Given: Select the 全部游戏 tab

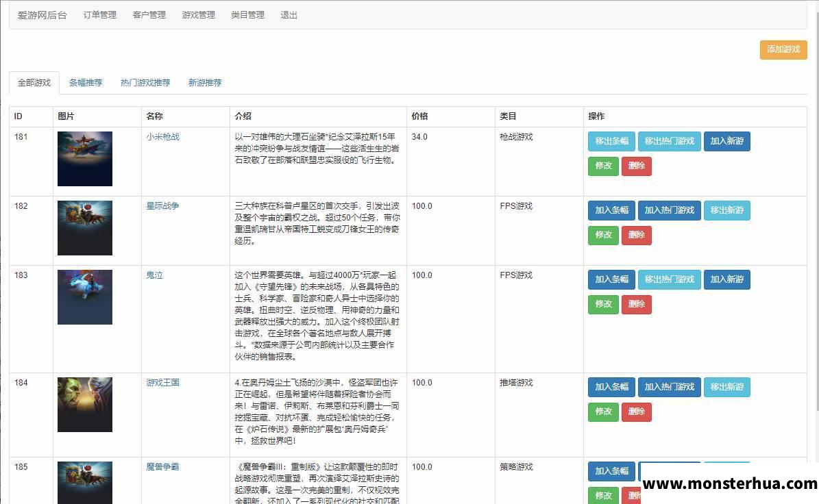Looking at the screenshot, I should [x=34, y=82].
